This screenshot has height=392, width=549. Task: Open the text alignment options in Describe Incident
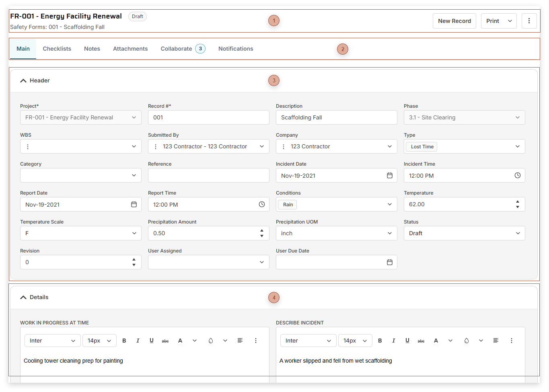496,340
